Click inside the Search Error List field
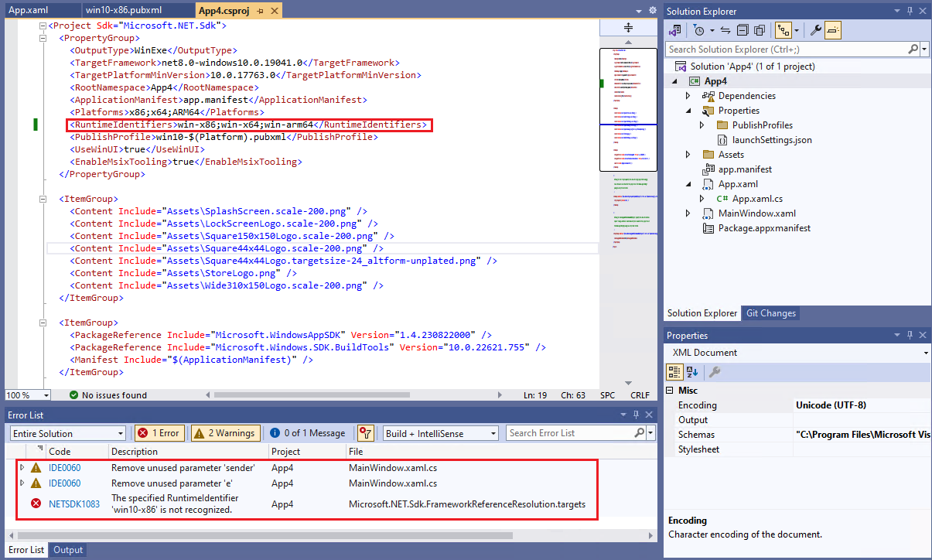Image resolution: width=932 pixels, height=560 pixels. [x=572, y=433]
